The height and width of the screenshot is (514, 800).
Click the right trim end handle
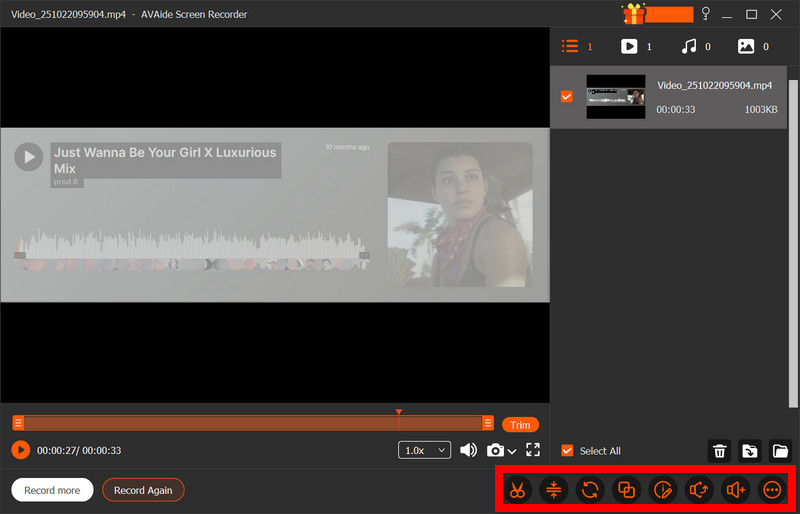tap(488, 423)
